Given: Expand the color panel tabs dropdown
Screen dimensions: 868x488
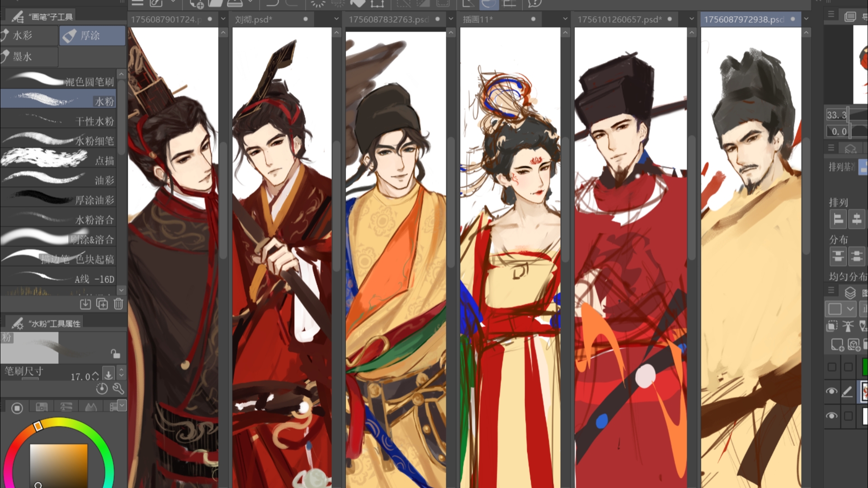Looking at the screenshot, I should tap(122, 405).
